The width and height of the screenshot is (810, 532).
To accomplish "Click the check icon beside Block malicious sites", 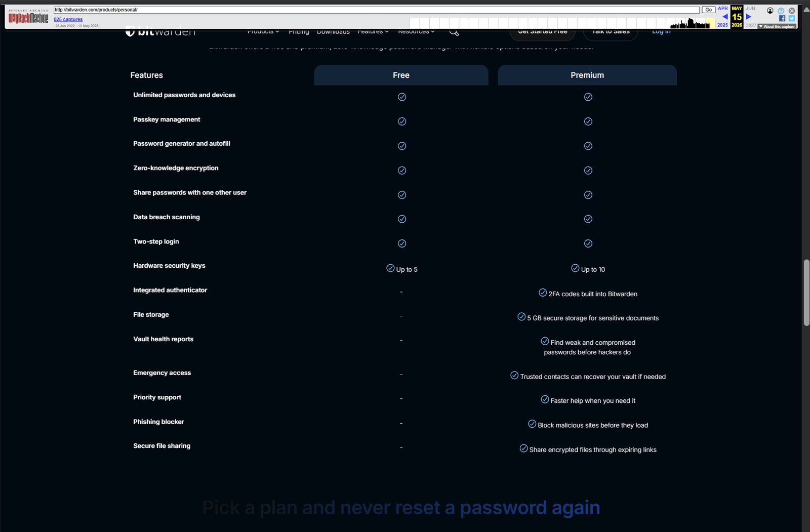I will (532, 424).
